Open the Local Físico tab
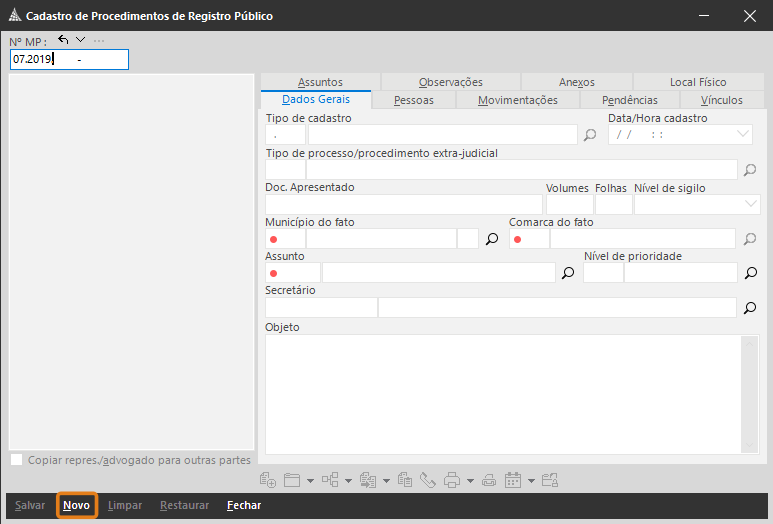Image resolution: width=773 pixels, height=524 pixels. pos(698,82)
